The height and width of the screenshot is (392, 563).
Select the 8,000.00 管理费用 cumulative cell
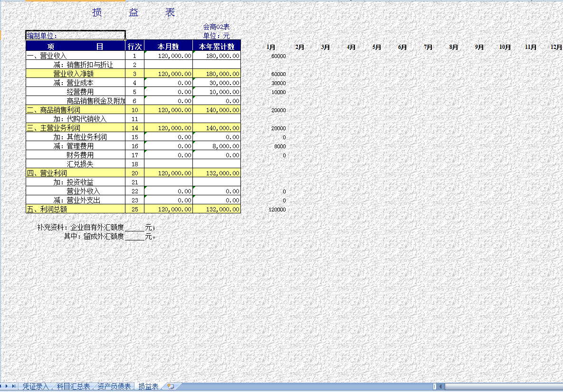coord(217,146)
